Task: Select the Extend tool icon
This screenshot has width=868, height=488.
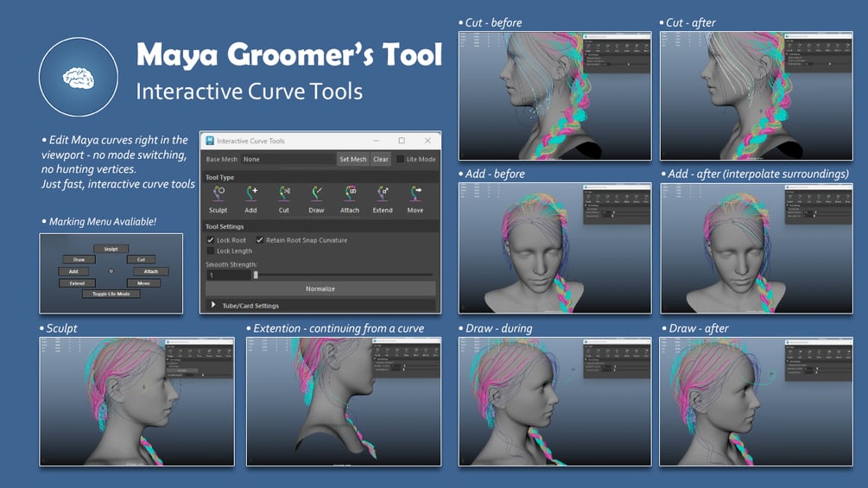Action: click(383, 193)
